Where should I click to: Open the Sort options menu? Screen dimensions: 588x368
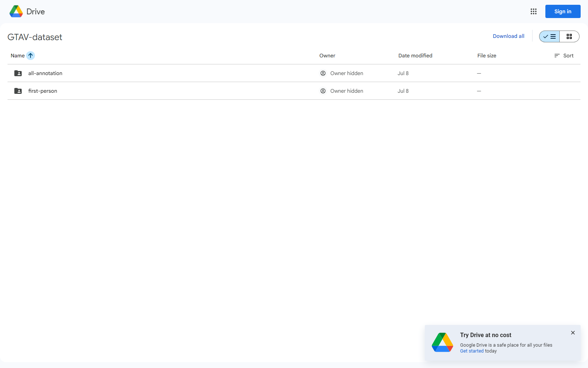(564, 56)
